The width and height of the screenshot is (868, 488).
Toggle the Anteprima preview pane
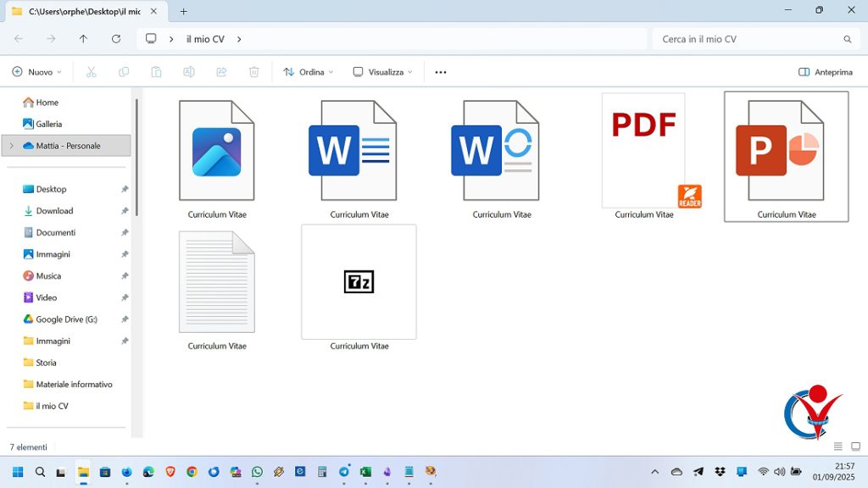(x=826, y=72)
